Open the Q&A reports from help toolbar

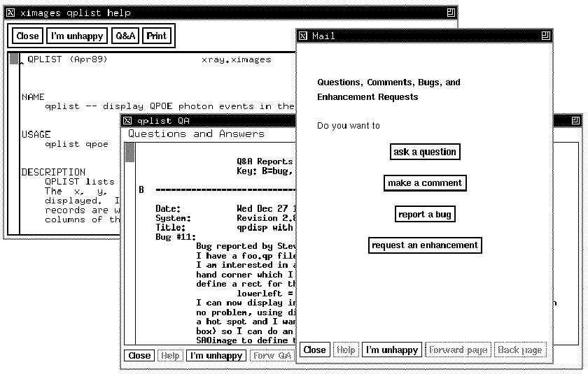pos(125,36)
